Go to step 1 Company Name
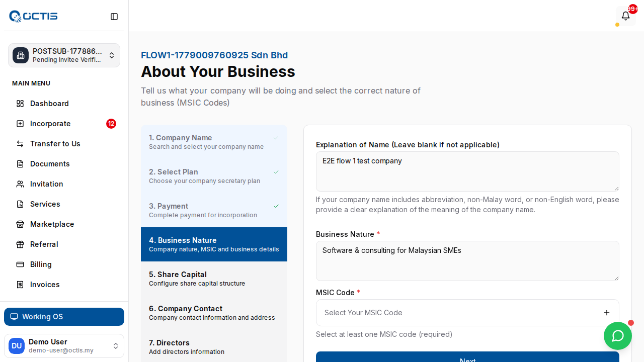 coord(214,142)
